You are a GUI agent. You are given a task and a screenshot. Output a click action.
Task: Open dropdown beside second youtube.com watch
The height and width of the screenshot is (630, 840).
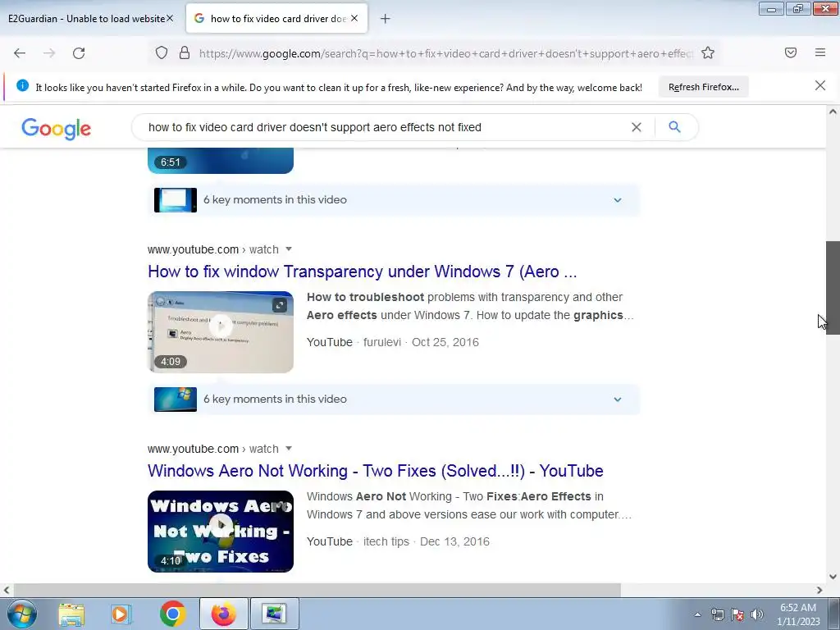tap(289, 449)
